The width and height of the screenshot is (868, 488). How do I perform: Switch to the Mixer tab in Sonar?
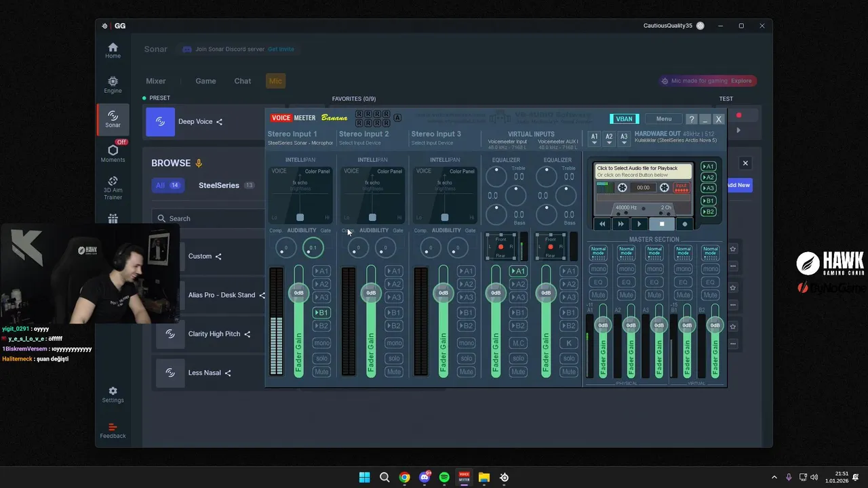[156, 81]
